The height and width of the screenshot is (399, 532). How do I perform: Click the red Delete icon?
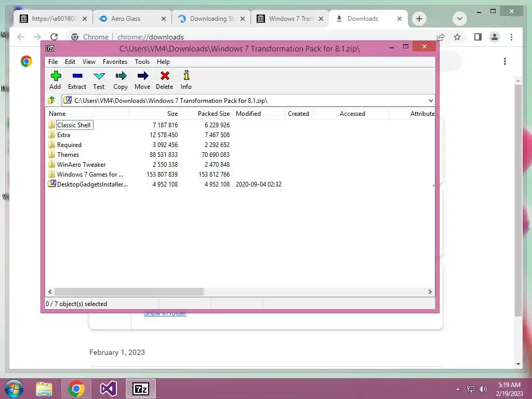click(x=165, y=76)
